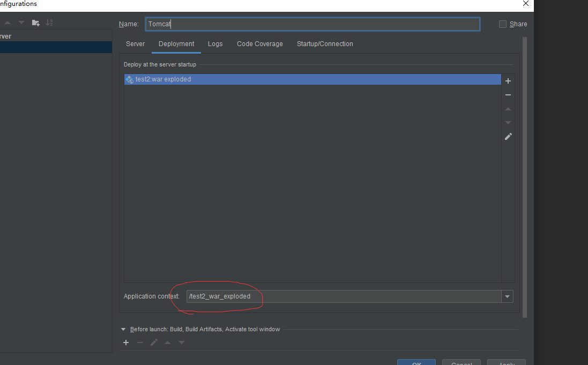Move configuration up in left toolbar
588x365 pixels.
pos(8,23)
